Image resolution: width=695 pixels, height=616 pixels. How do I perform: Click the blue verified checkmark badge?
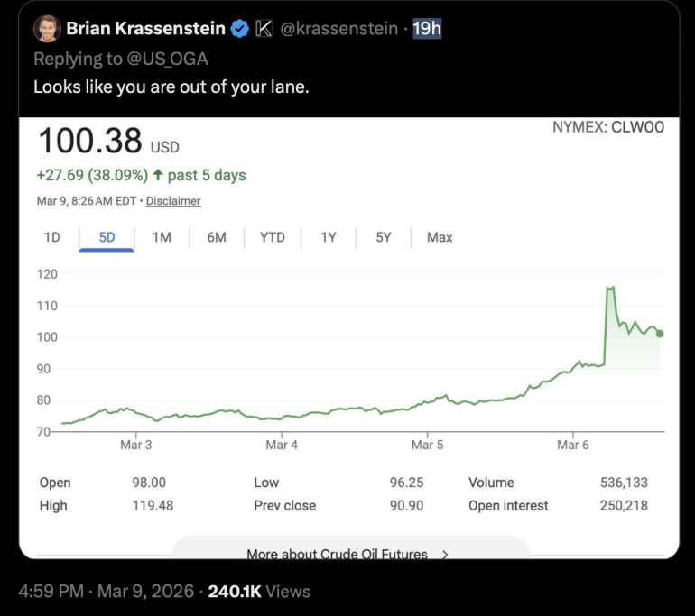(240, 29)
